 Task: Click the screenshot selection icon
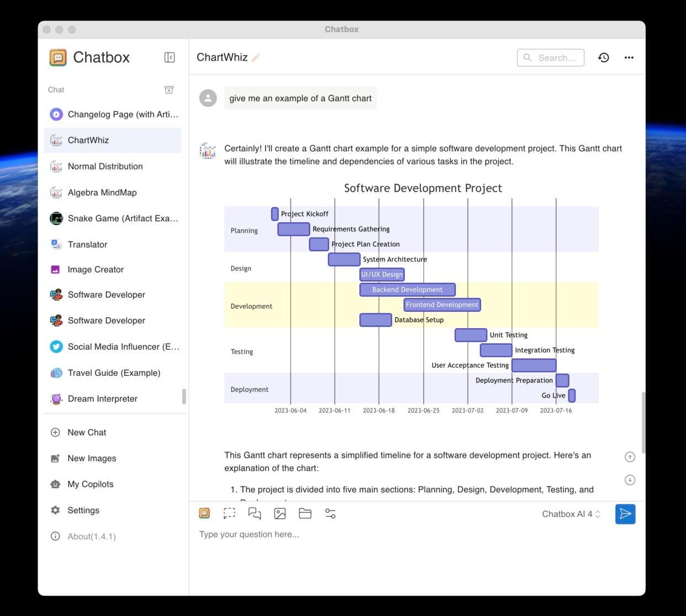[229, 513]
